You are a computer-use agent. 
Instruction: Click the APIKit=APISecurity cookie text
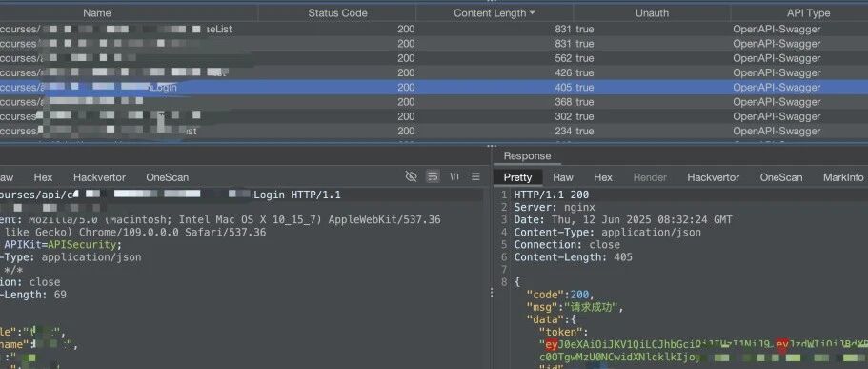coord(63,245)
